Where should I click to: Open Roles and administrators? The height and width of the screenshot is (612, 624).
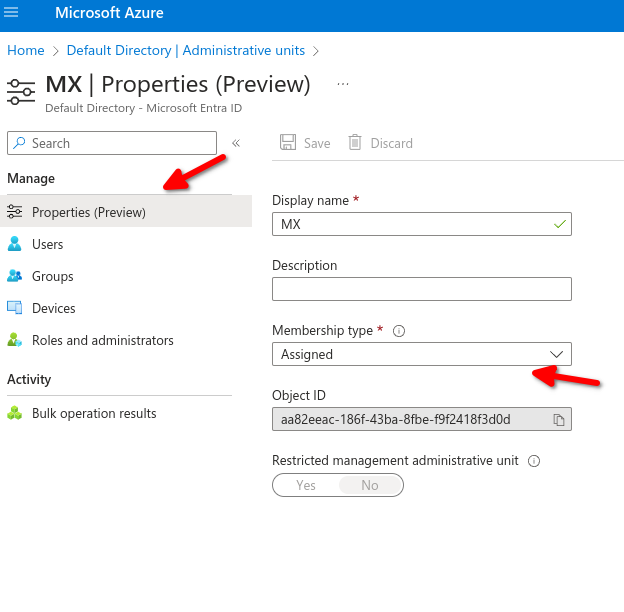coord(102,340)
